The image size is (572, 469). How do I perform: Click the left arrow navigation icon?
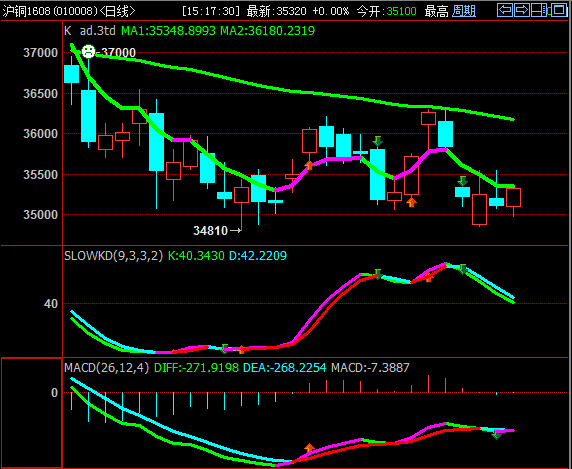(x=505, y=10)
